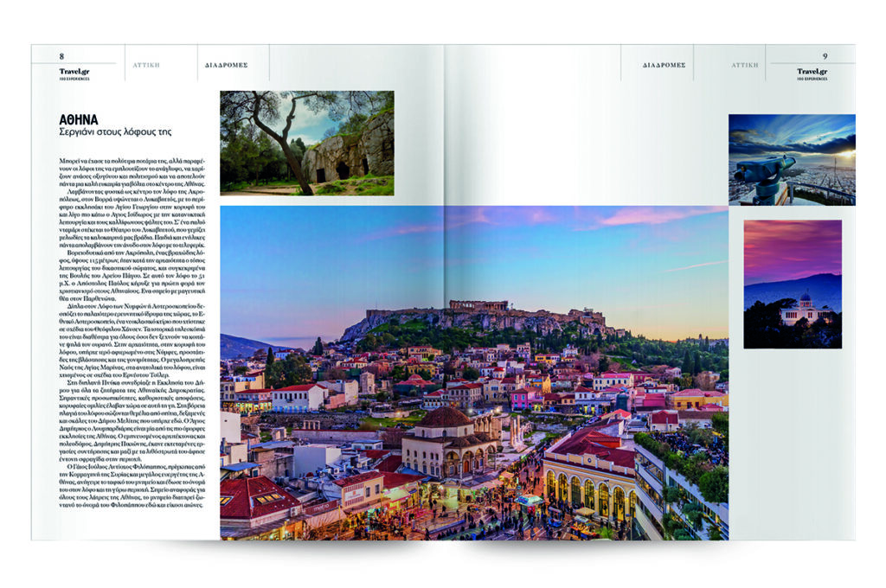Select the ΑΤΤΙΚΗ header on the left page
The width and height of the screenshot is (886, 588).
click(x=146, y=65)
